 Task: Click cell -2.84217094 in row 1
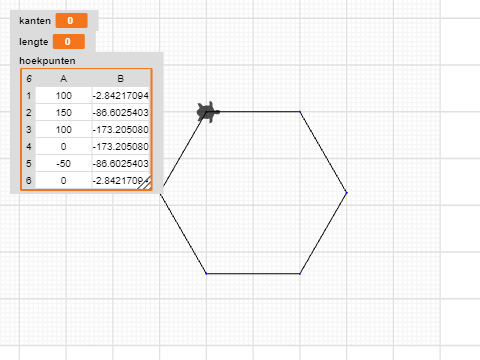(x=121, y=96)
